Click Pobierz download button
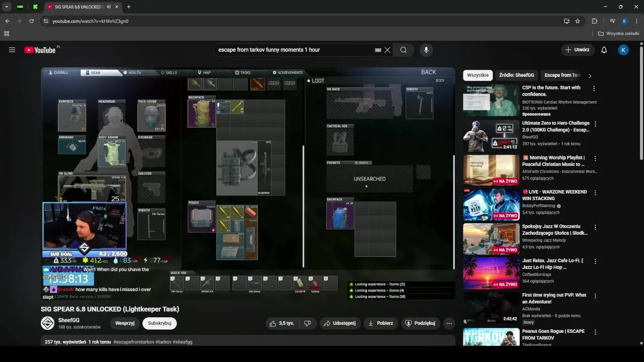Image resolution: width=644 pixels, height=362 pixels. pos(381,323)
